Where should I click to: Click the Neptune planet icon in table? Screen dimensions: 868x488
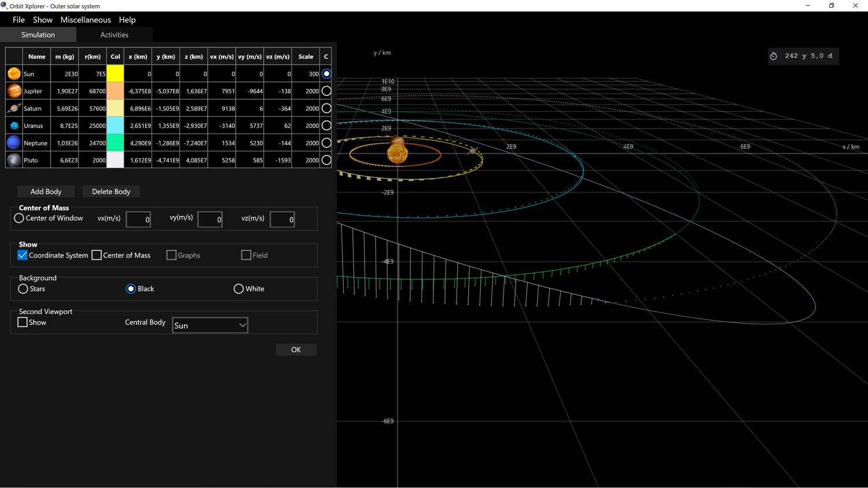coord(14,143)
